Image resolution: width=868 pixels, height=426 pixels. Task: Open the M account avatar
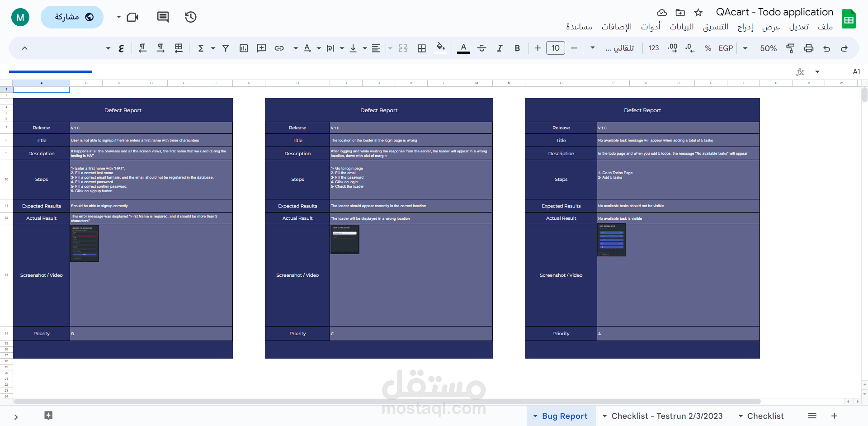pyautogui.click(x=20, y=17)
